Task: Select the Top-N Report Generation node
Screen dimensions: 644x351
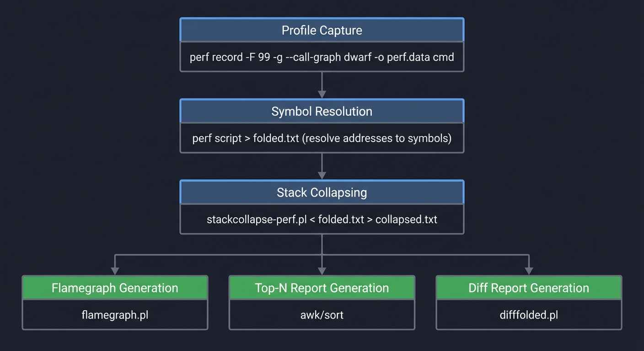Action: click(322, 287)
